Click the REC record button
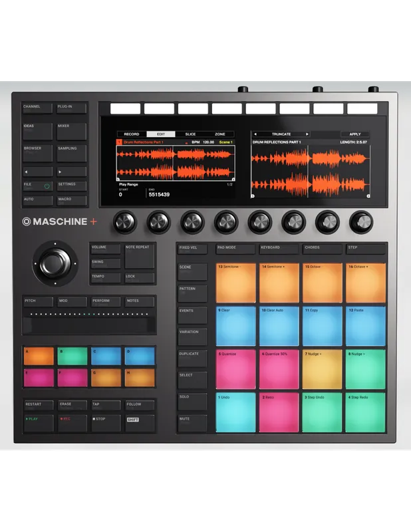411x532 pixels. pos(72,423)
